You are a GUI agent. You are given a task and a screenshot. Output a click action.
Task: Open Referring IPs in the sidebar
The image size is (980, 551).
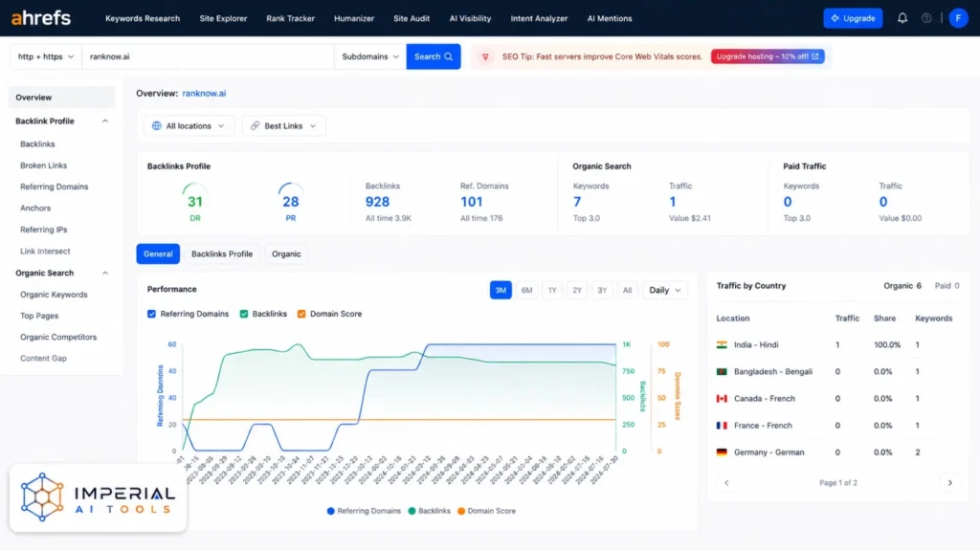[43, 230]
